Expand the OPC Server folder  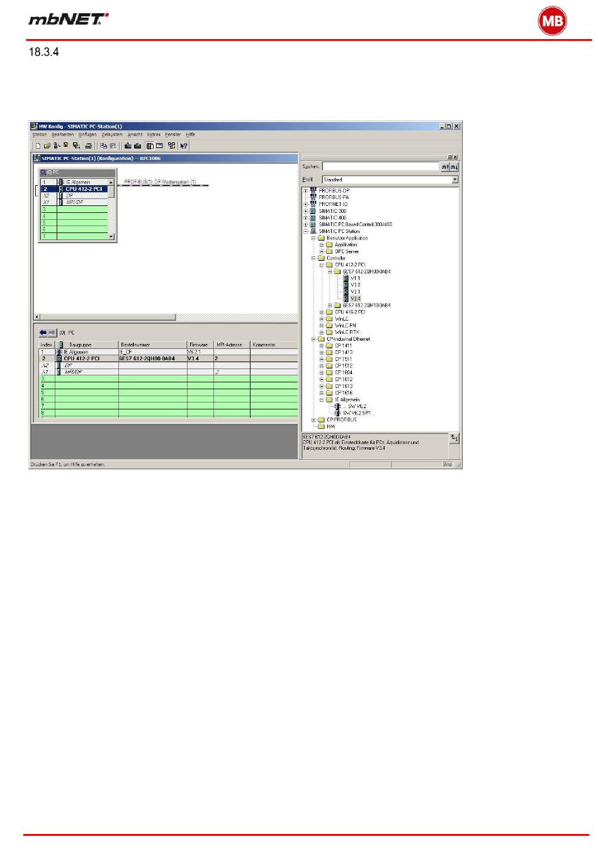[x=322, y=251]
